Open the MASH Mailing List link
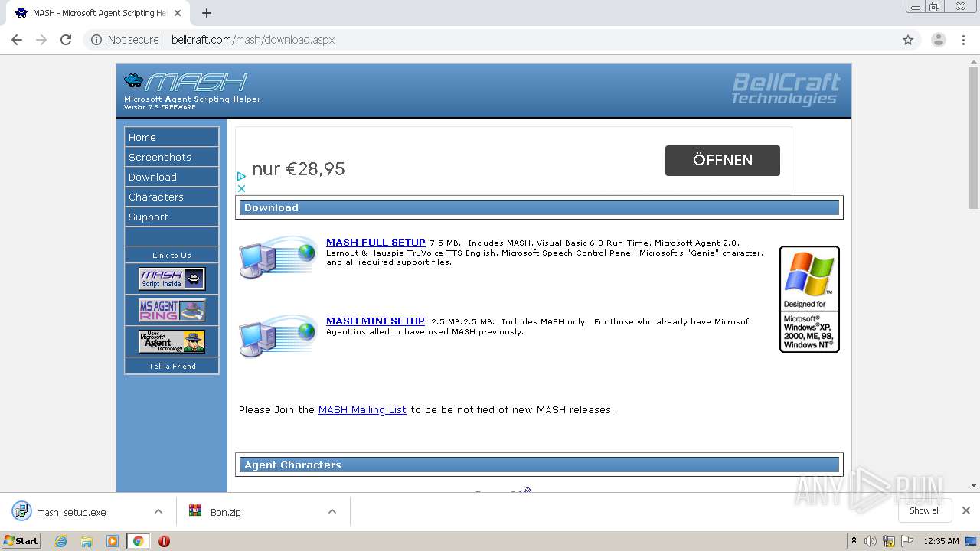 coord(362,410)
